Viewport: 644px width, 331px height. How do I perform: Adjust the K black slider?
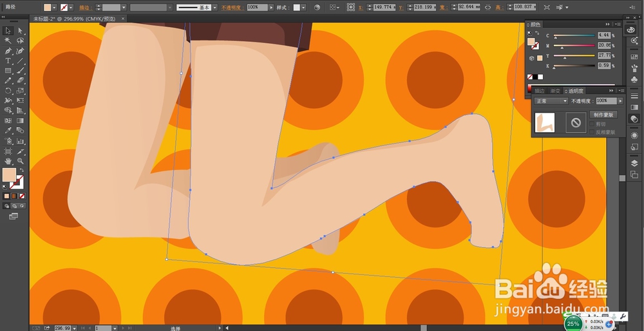pos(574,66)
